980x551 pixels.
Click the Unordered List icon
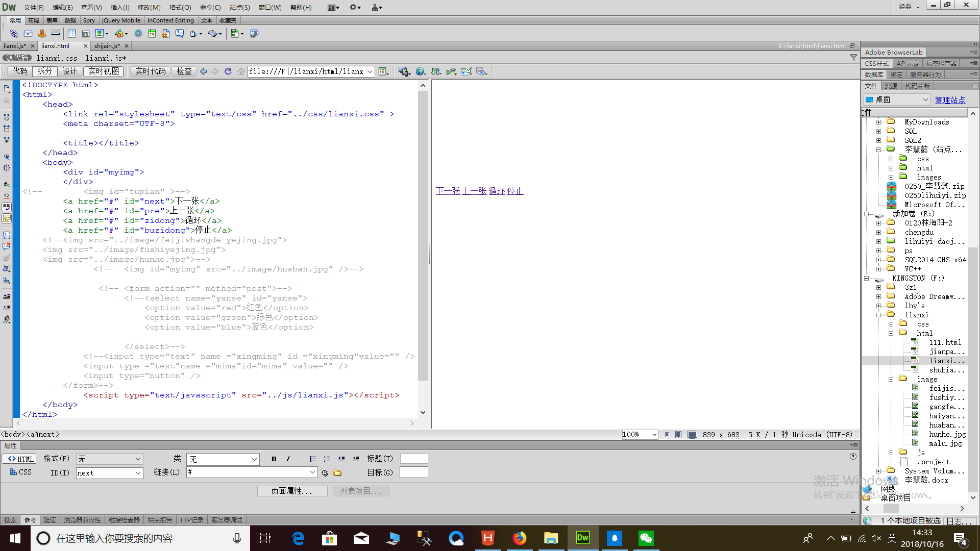click(x=313, y=459)
